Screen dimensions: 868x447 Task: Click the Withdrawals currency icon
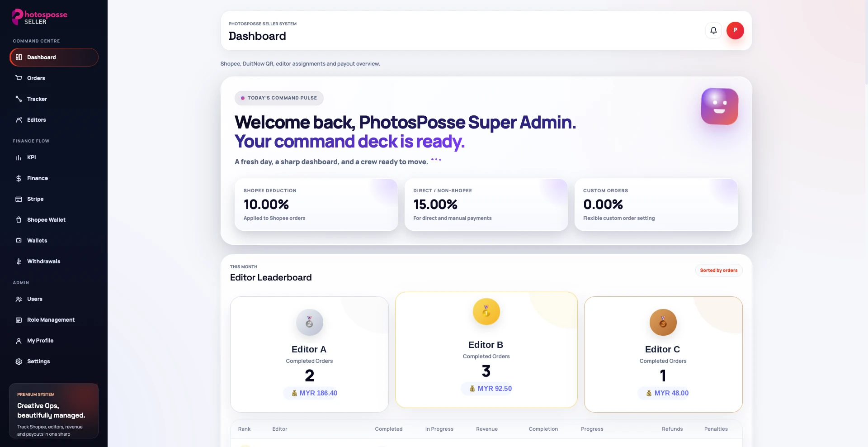[19, 262]
